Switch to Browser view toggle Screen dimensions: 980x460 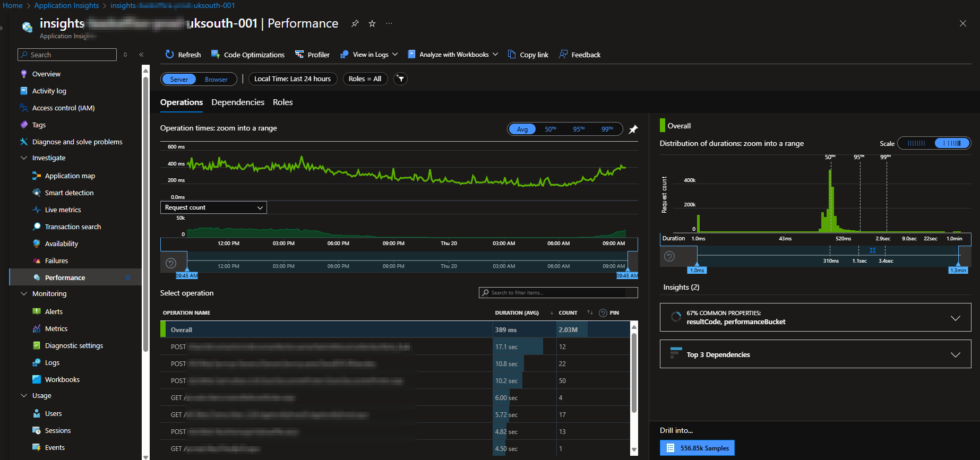click(216, 79)
